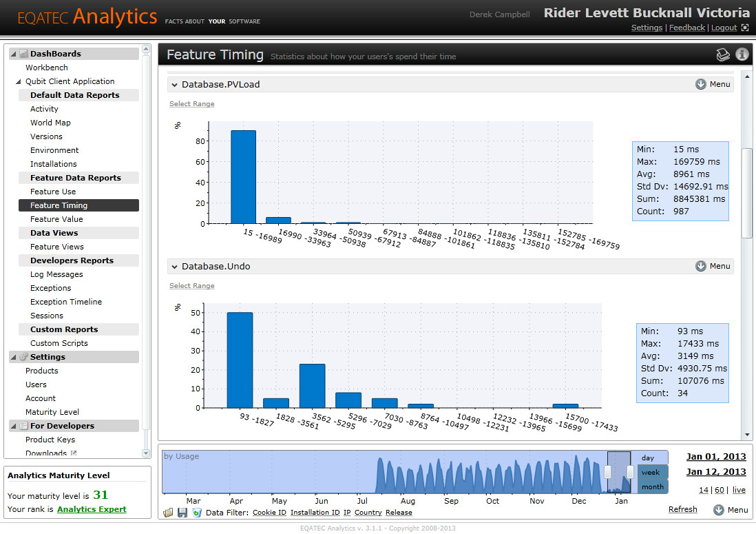Click fullscreen icon next to Logout

point(745,28)
